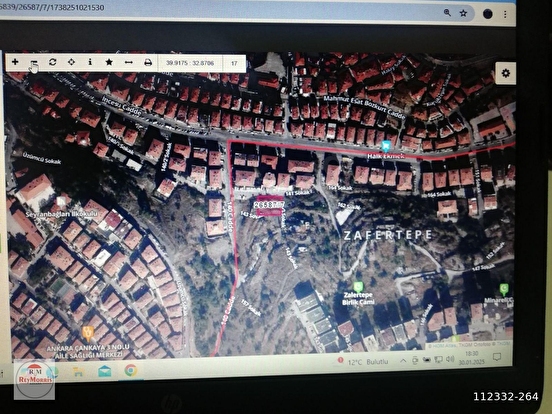Add favorite with the star toolbar icon
This screenshot has width=552, height=414.
point(109,62)
